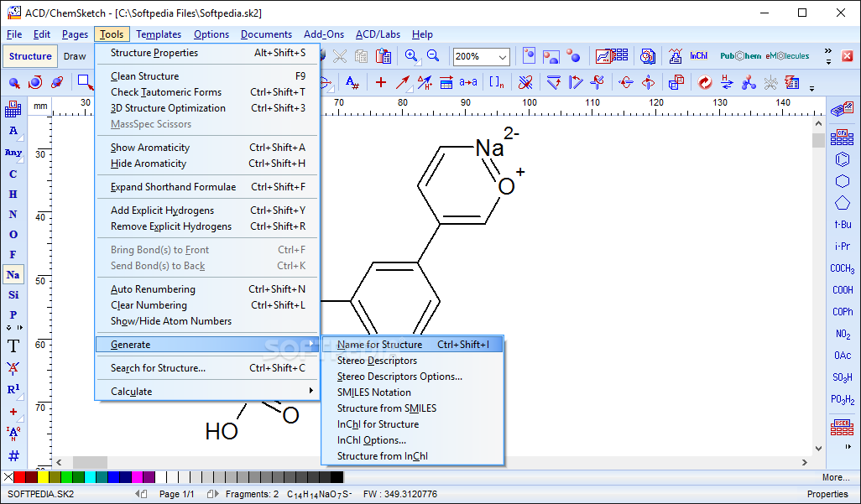Click the vertical scrollbar down arrow

(818, 448)
